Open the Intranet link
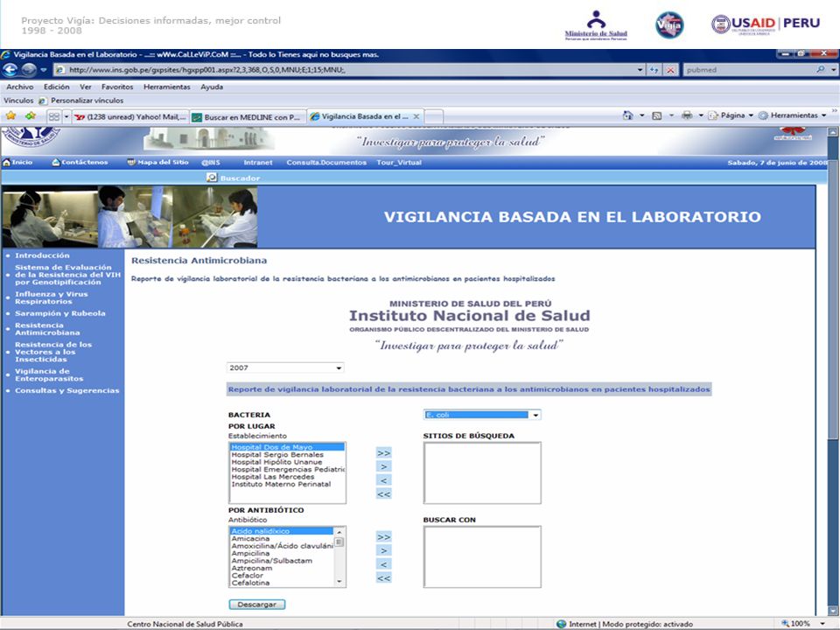Screen dimensions: 840x630 pyautogui.click(x=257, y=163)
